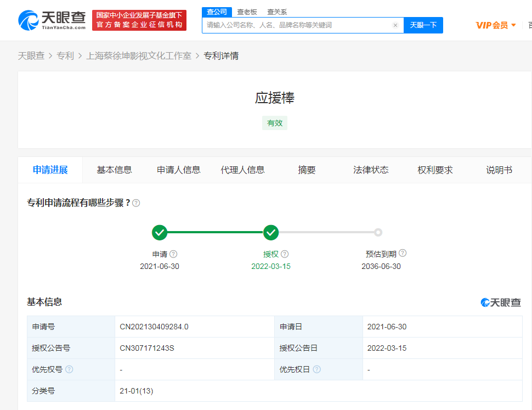Click the green checkmark on the 申请 step

click(x=160, y=233)
